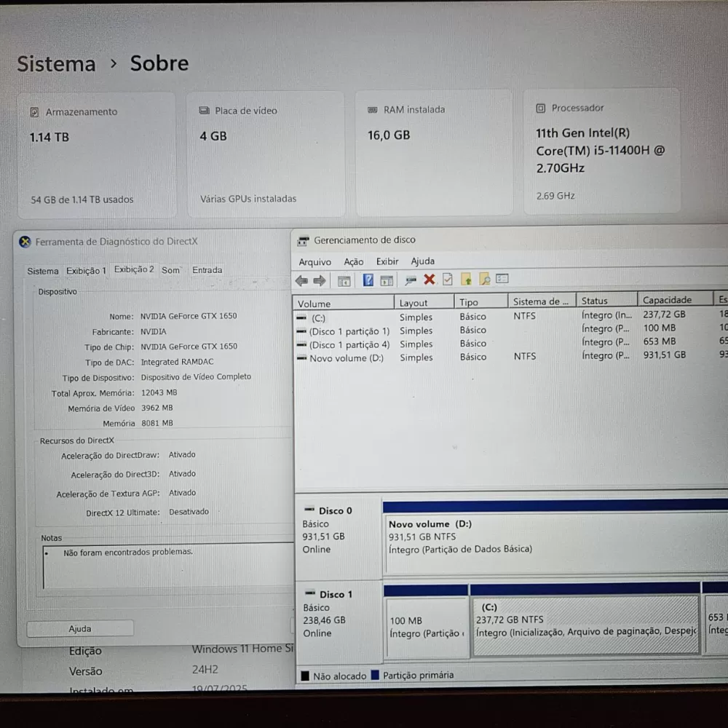Click the Forward arrow in Disk Management toolbar

[320, 280]
